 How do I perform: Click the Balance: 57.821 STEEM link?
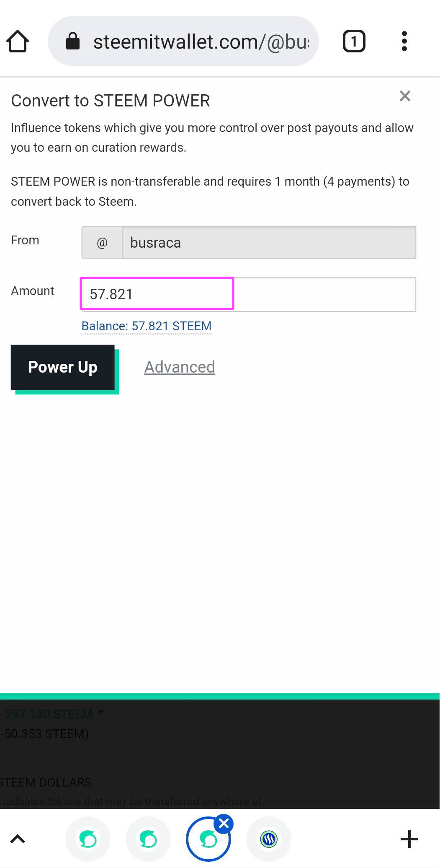coord(147,326)
